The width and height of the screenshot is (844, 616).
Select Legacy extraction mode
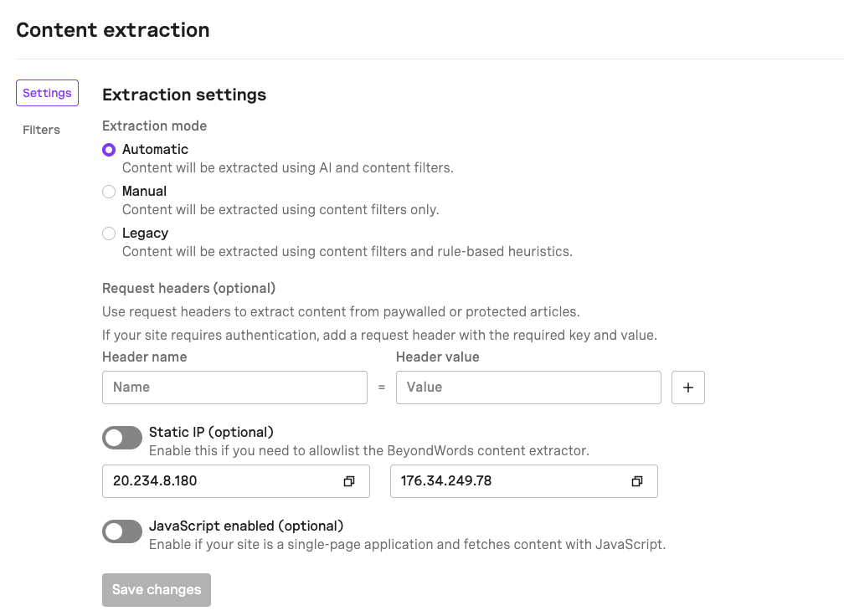point(109,234)
